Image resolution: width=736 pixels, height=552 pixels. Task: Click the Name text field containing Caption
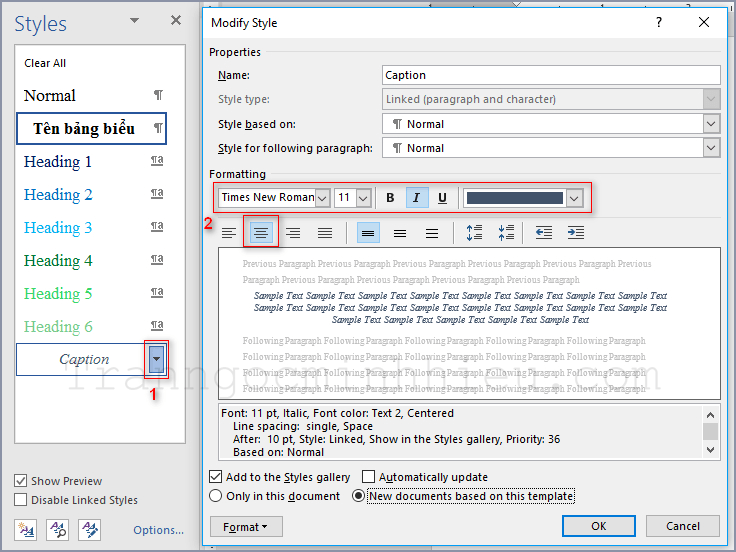(x=551, y=75)
